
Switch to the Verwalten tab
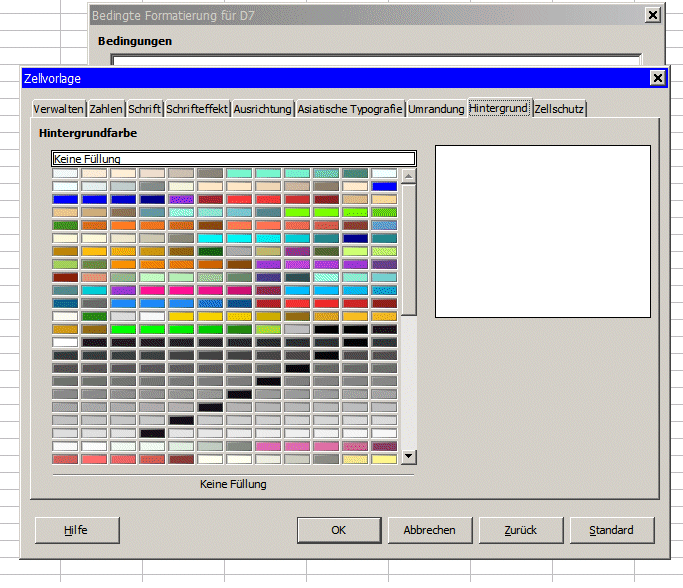(58, 109)
